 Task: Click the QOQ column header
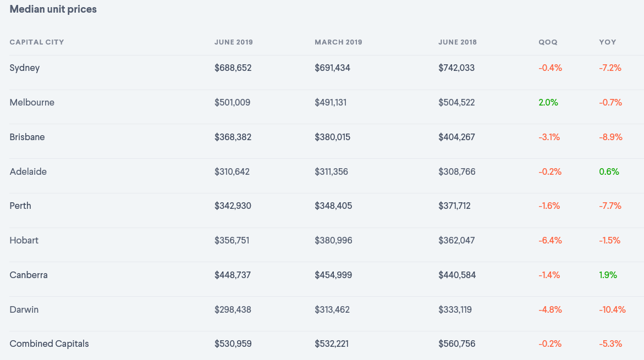coord(548,42)
